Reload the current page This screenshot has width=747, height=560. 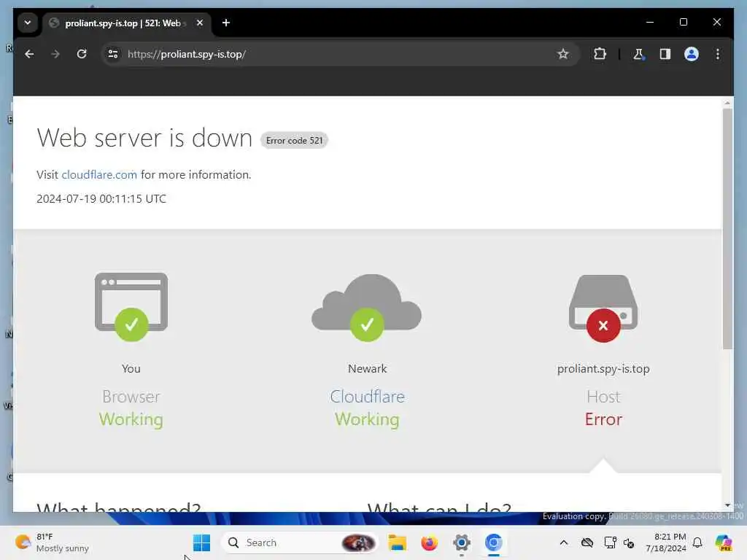point(82,54)
